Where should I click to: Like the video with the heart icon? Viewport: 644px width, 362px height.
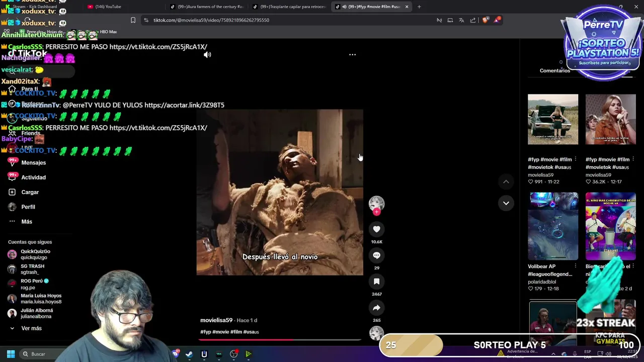coord(376,229)
